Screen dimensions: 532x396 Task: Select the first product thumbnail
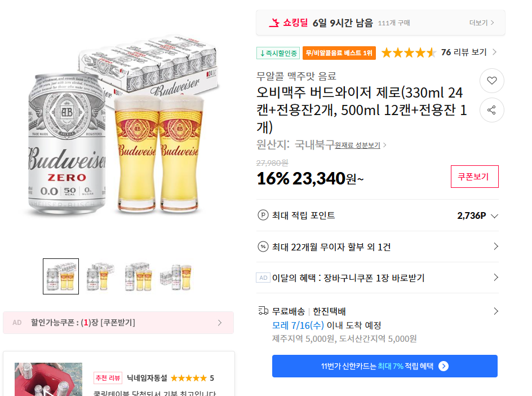pos(61,276)
